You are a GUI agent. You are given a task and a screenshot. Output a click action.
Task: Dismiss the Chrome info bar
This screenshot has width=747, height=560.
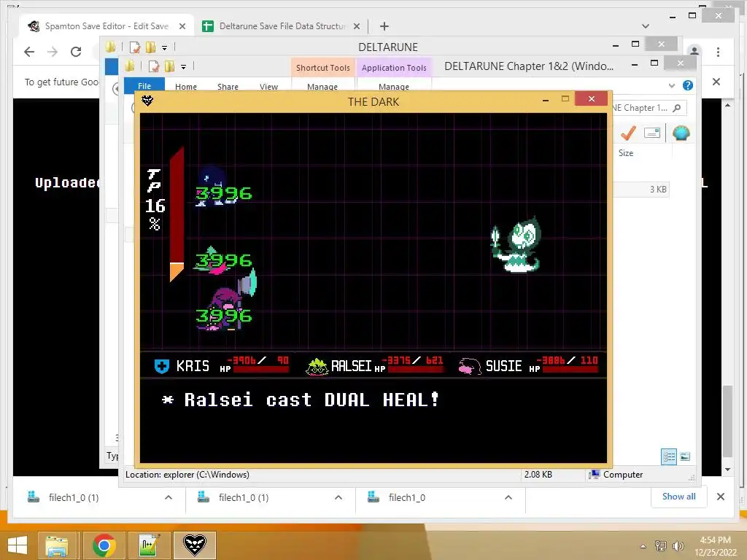716,82
